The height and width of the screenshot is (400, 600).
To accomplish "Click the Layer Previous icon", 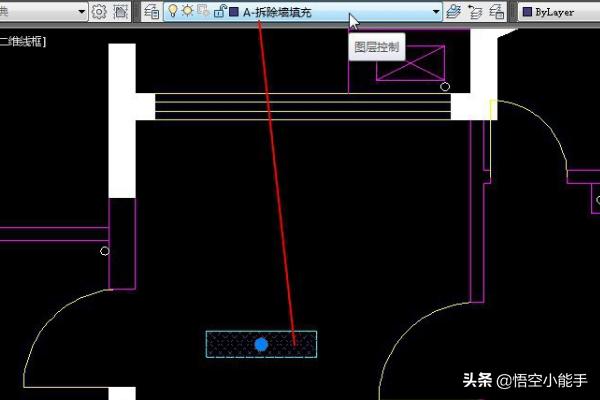I will tap(476, 12).
